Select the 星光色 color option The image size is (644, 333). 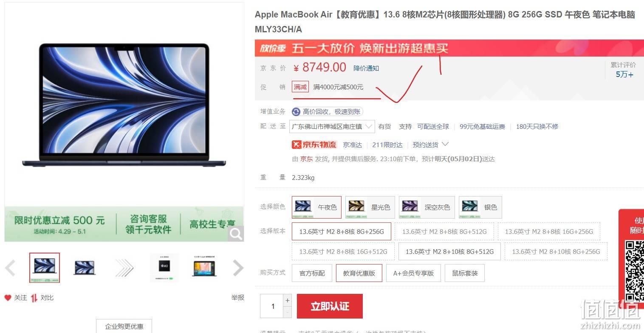coord(370,207)
